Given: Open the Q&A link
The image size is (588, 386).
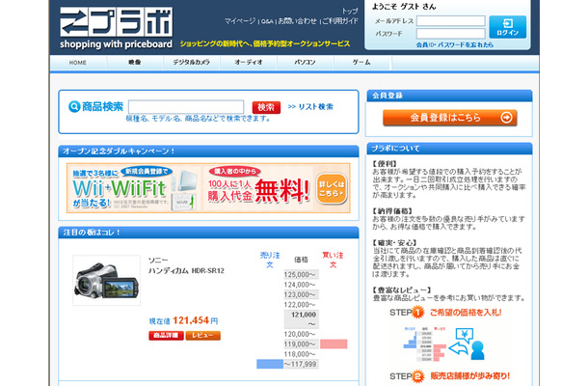Looking at the screenshot, I should 267,21.
